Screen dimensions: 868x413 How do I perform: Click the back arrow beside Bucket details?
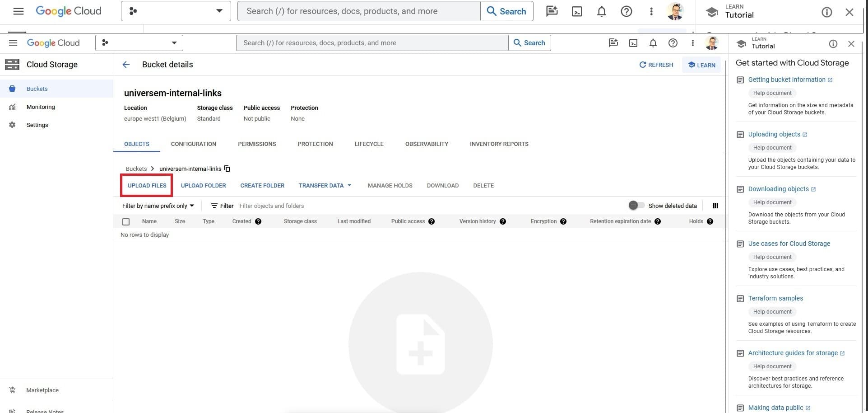tap(126, 65)
